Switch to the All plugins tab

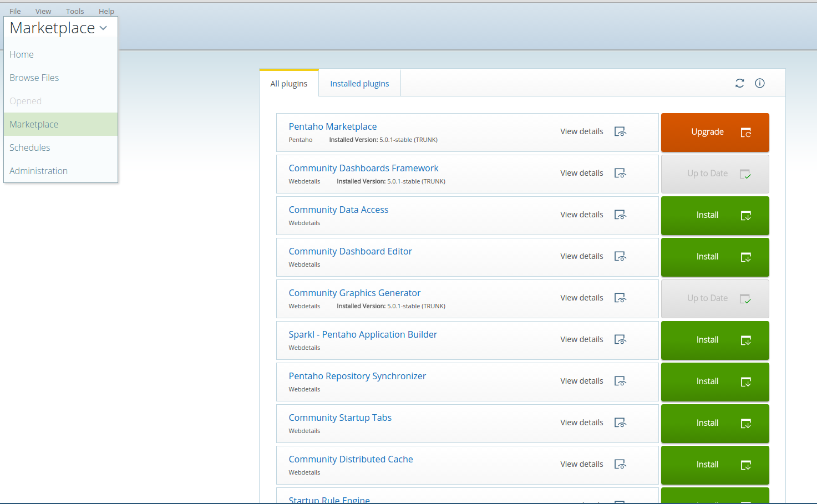(289, 83)
